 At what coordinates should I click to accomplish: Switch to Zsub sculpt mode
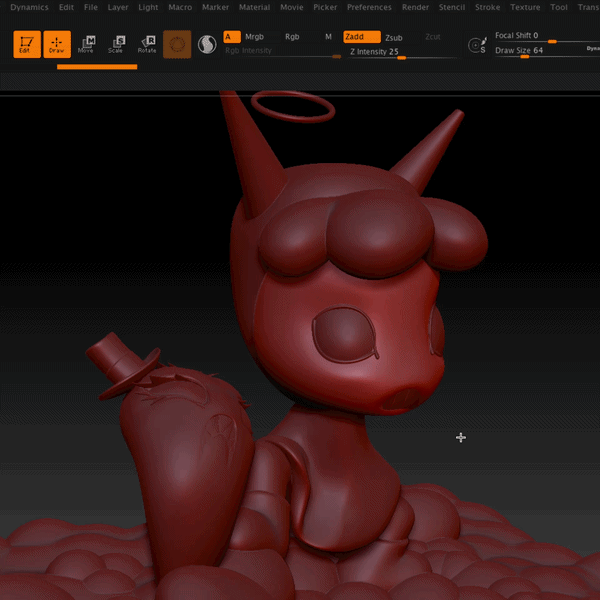pos(394,38)
